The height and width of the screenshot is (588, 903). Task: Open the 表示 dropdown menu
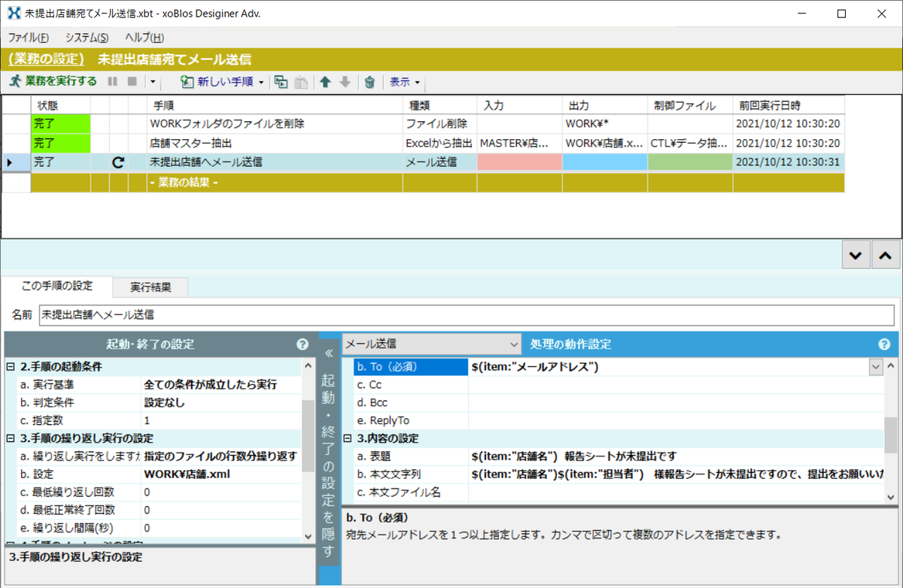pyautogui.click(x=405, y=82)
